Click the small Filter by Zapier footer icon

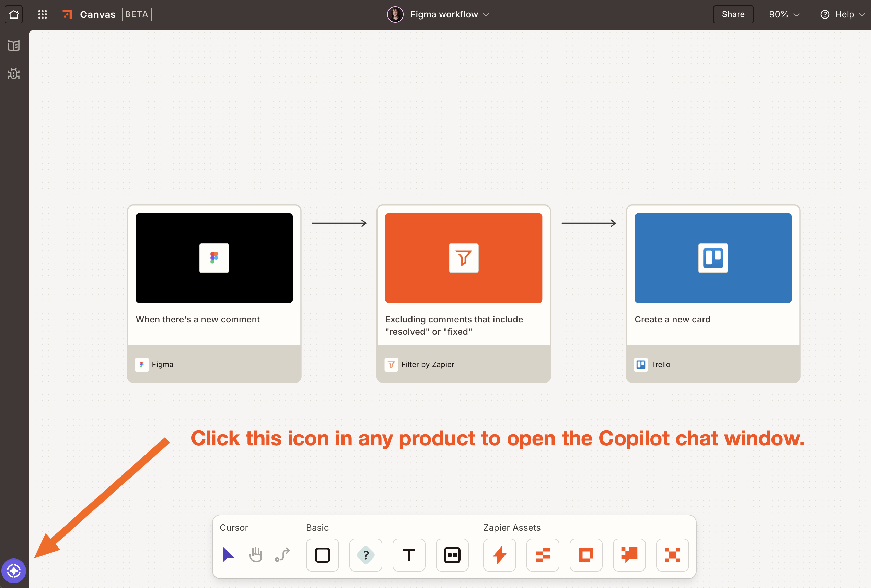click(x=391, y=365)
